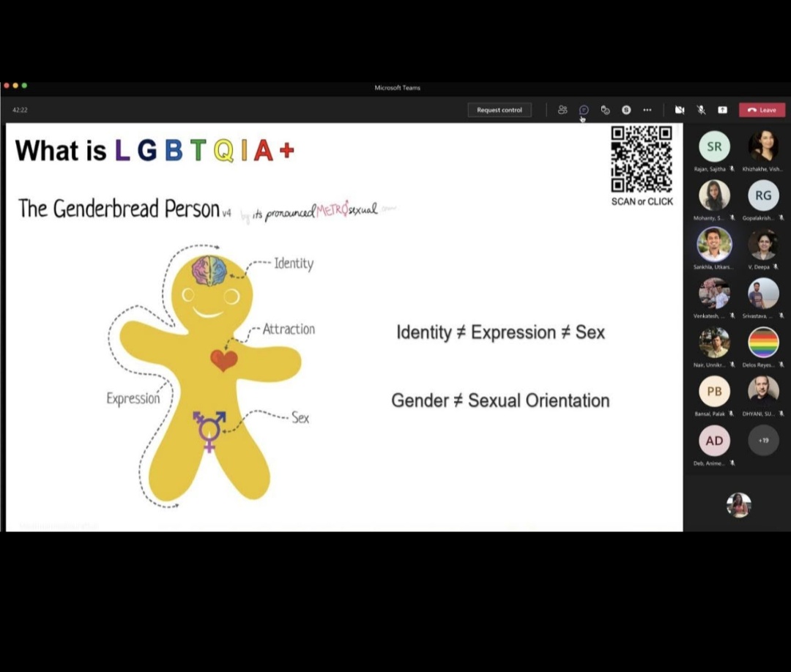Click the 'Attraction' label on the diagram
This screenshot has height=672, width=791.
tap(289, 329)
